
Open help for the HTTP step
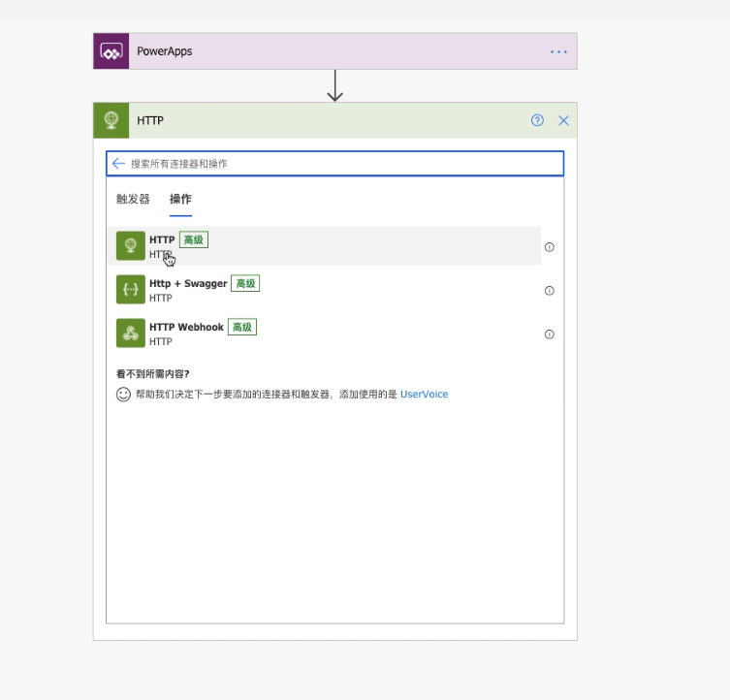coord(537,120)
